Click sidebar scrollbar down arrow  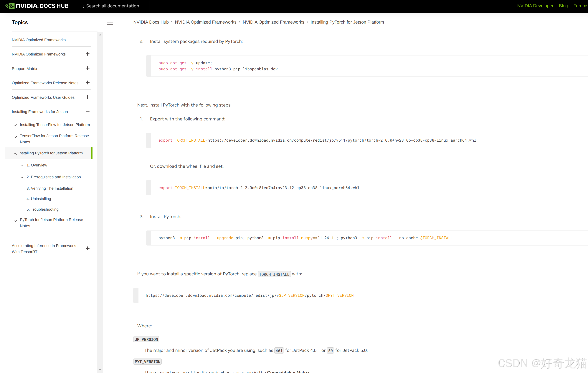pyautogui.click(x=100, y=370)
